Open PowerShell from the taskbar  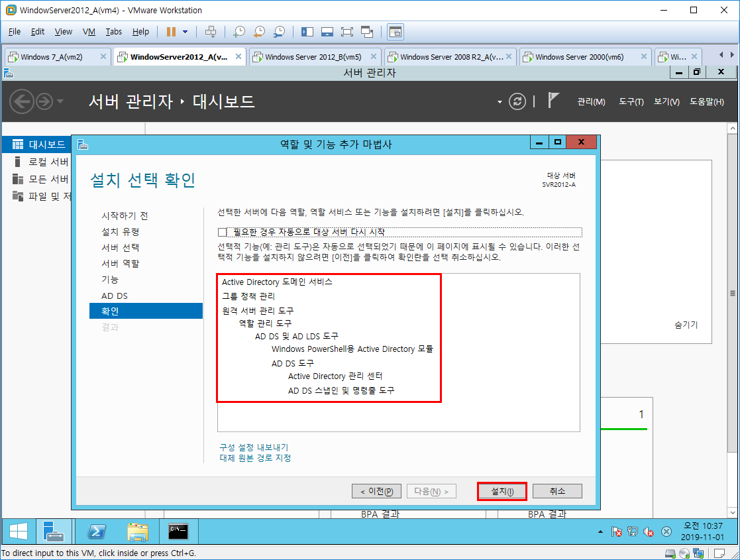(97, 532)
